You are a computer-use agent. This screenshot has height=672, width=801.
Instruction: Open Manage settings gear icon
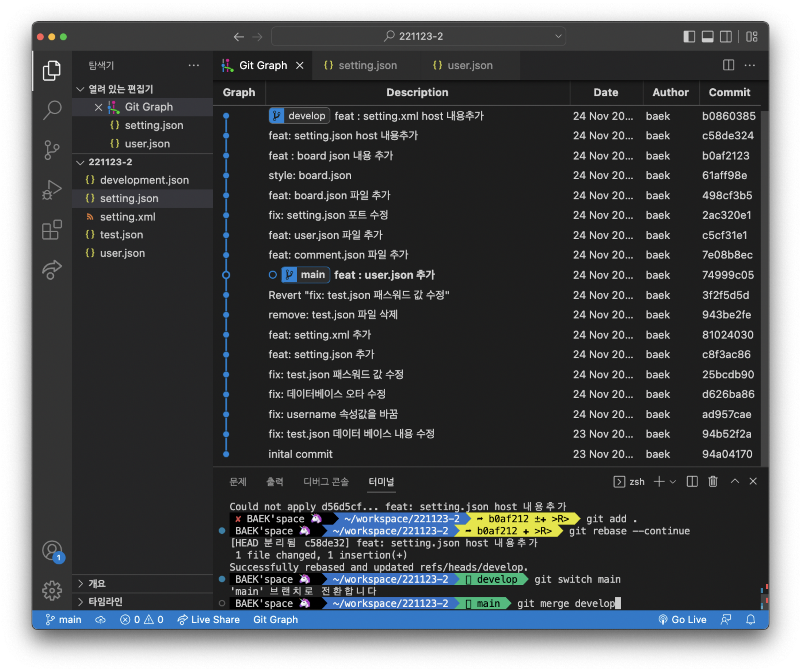(x=52, y=590)
